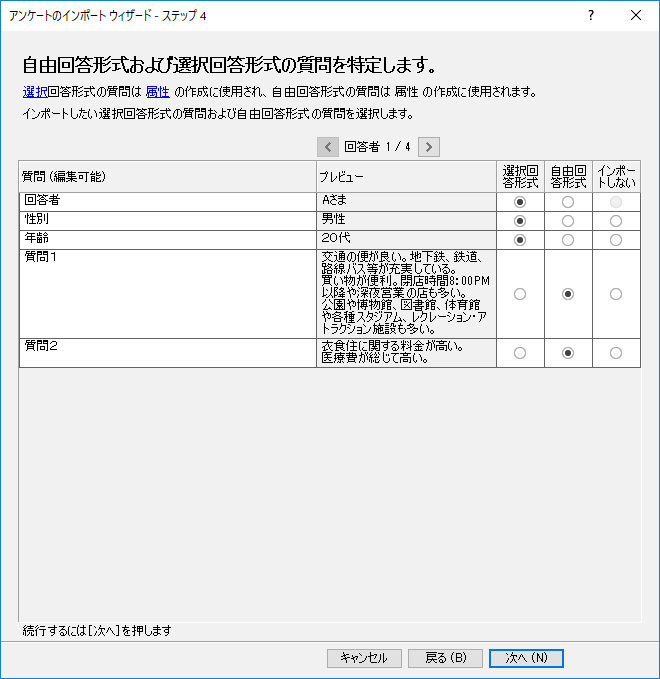Open the 属性 hyperlink in description
660x679 pixels.
pyautogui.click(x=158, y=92)
